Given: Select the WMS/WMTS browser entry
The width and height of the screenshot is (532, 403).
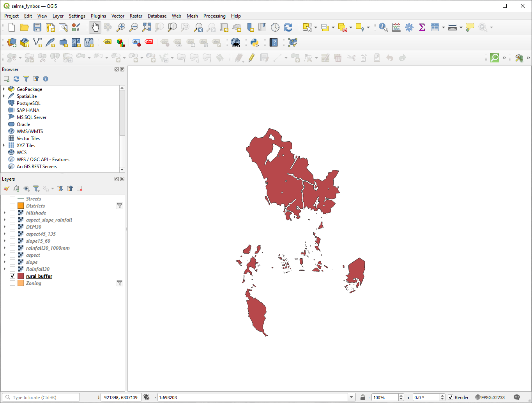Looking at the screenshot, I should pos(30,131).
